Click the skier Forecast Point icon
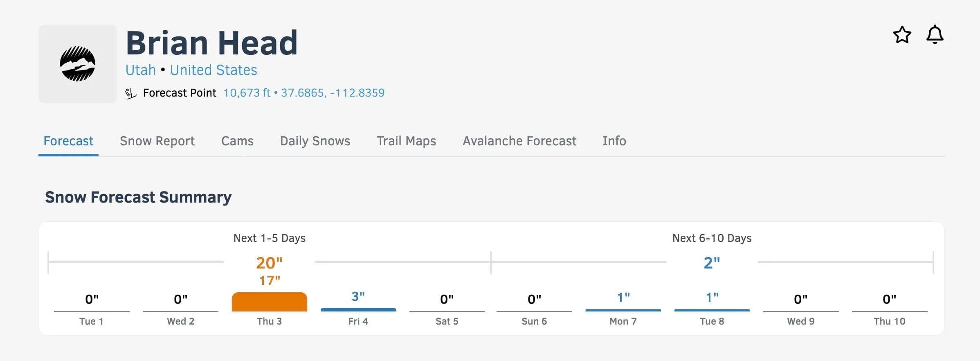This screenshot has height=361, width=980. 130,93
